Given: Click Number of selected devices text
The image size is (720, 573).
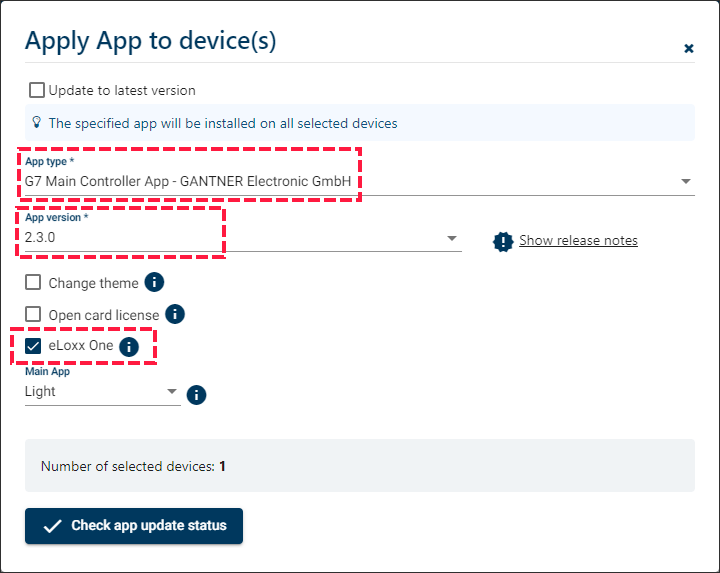Looking at the screenshot, I should coord(133,466).
